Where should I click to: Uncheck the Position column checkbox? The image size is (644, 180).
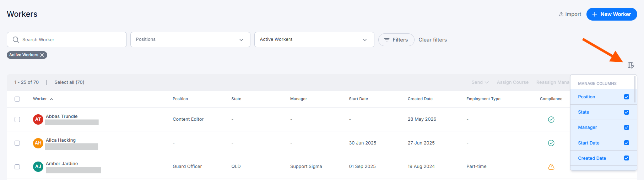(627, 97)
